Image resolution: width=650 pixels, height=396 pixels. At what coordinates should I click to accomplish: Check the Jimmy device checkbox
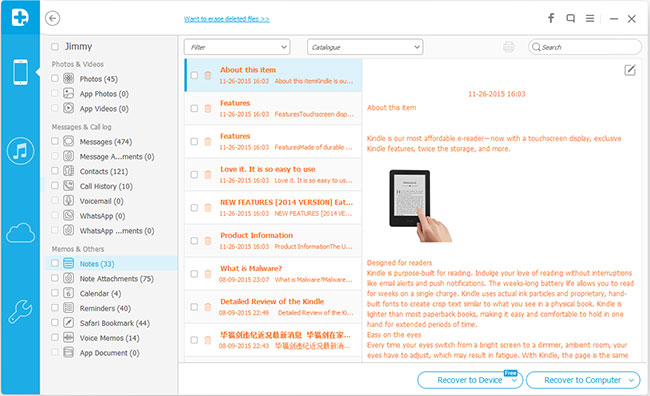coord(55,46)
